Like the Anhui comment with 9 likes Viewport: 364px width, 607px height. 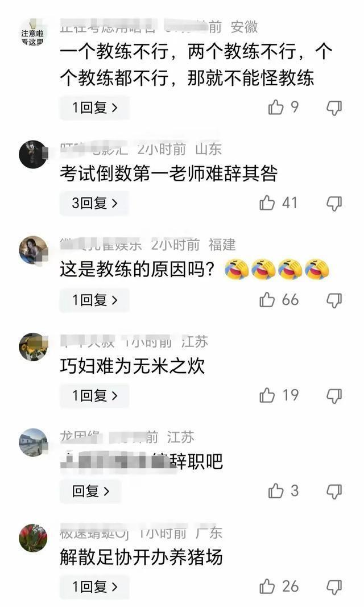click(x=276, y=107)
